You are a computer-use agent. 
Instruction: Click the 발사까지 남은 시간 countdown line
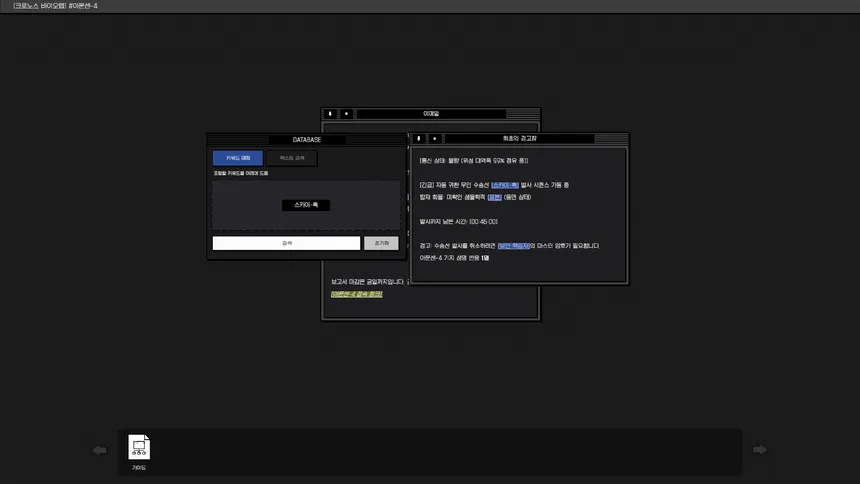click(x=459, y=222)
